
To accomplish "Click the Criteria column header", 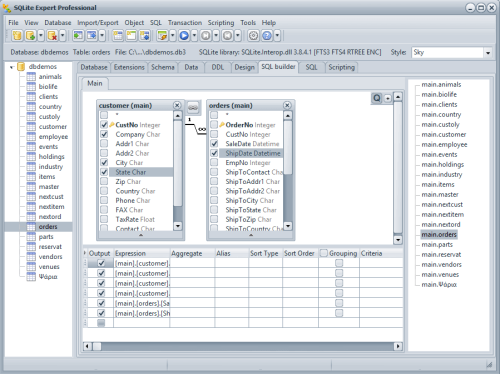I will [381, 253].
